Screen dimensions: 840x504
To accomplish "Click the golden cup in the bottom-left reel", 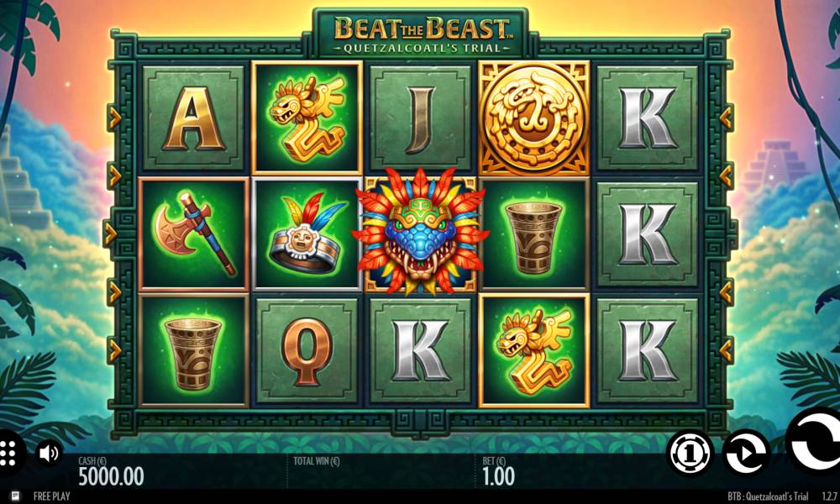I will click(193, 351).
